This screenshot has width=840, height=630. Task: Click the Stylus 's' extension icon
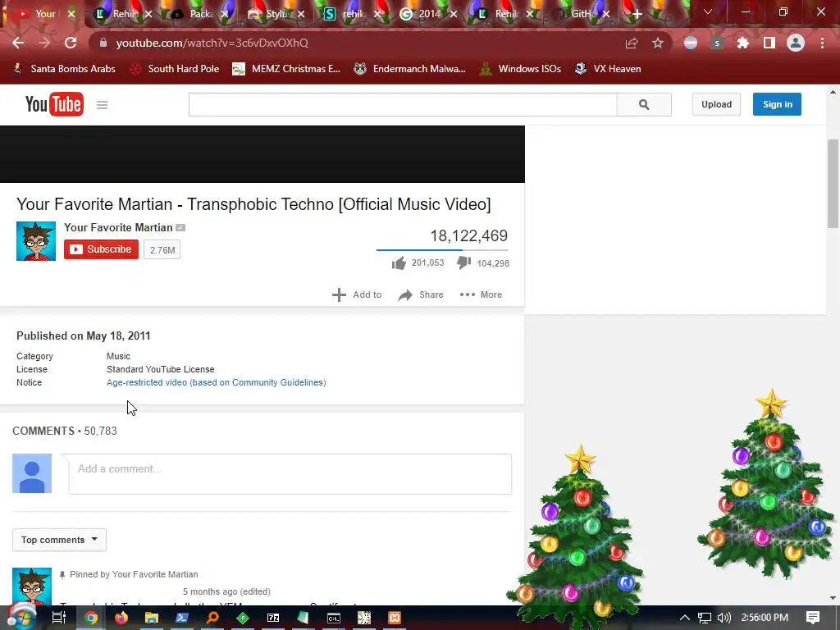click(717, 43)
